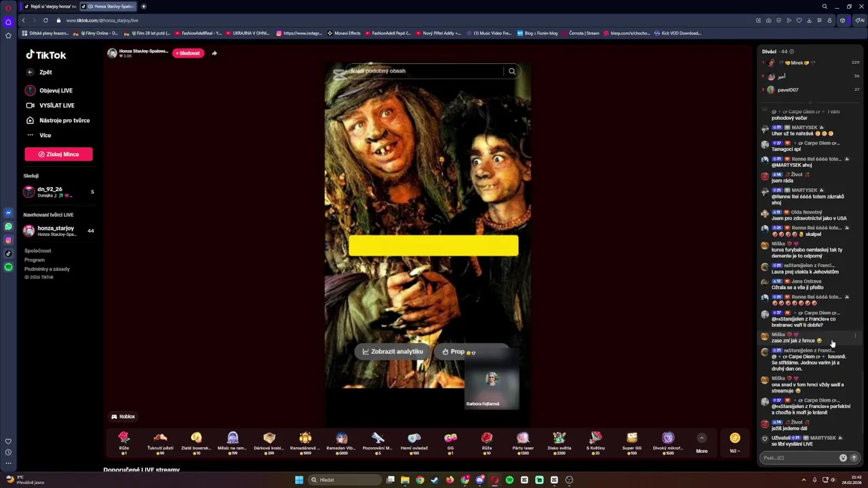The image size is (868, 488).
Task: Click the Získej Mince button
Action: coord(58,154)
